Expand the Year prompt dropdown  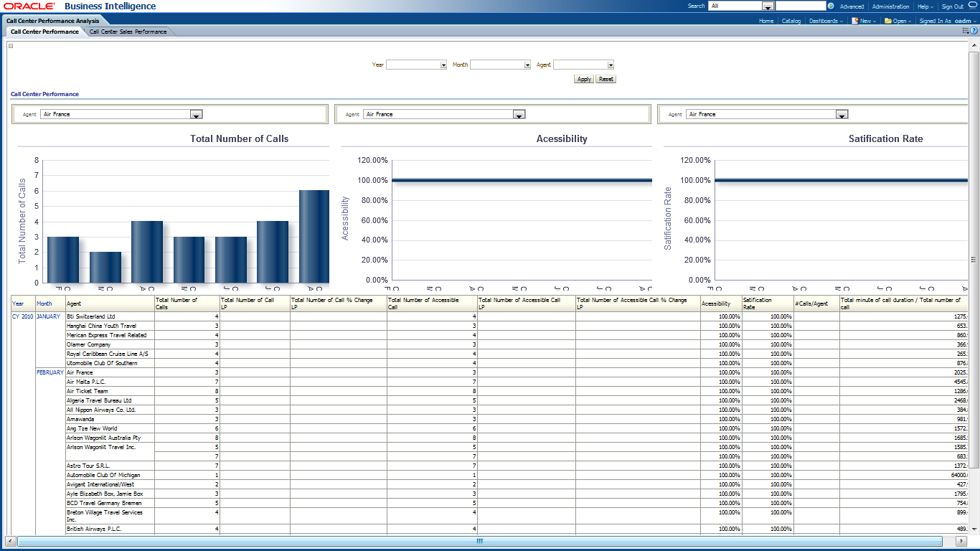pos(443,65)
